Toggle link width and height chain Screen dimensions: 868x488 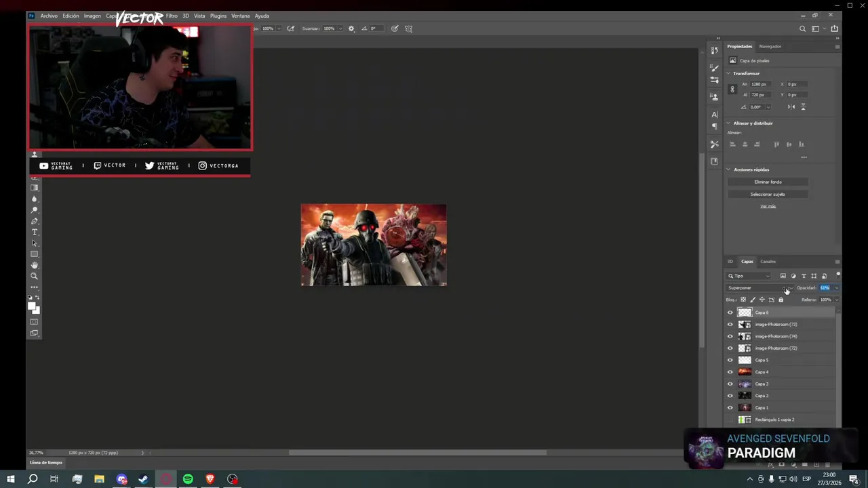click(732, 89)
